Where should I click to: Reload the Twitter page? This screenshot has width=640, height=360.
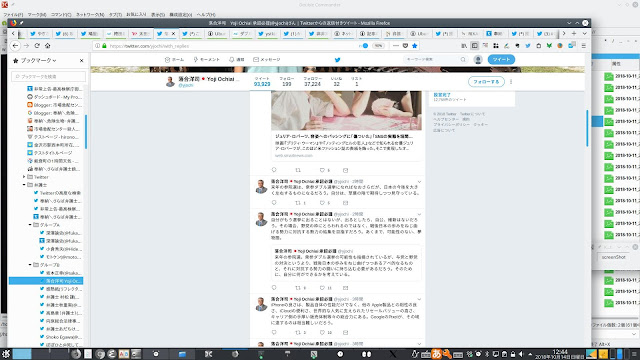(x=37, y=46)
